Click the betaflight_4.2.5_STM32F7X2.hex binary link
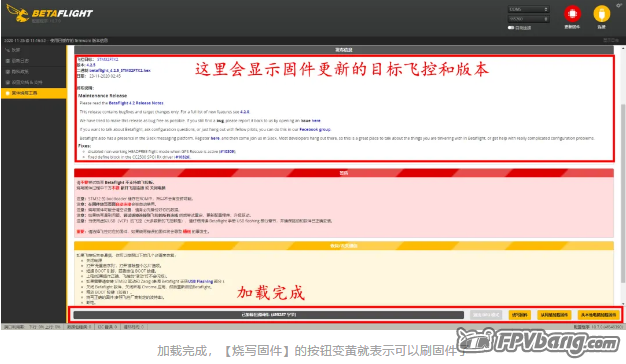 120,70
